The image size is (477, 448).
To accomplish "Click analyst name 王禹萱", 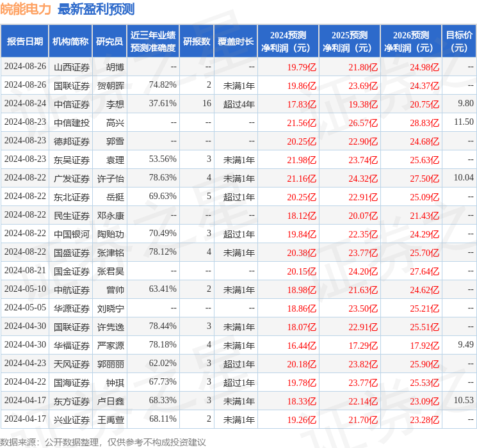I will coord(111,420).
